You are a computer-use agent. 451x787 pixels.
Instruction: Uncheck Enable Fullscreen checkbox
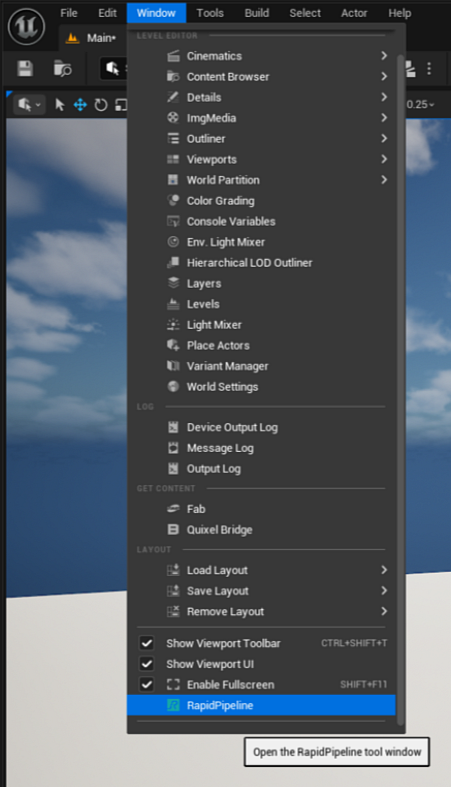146,684
